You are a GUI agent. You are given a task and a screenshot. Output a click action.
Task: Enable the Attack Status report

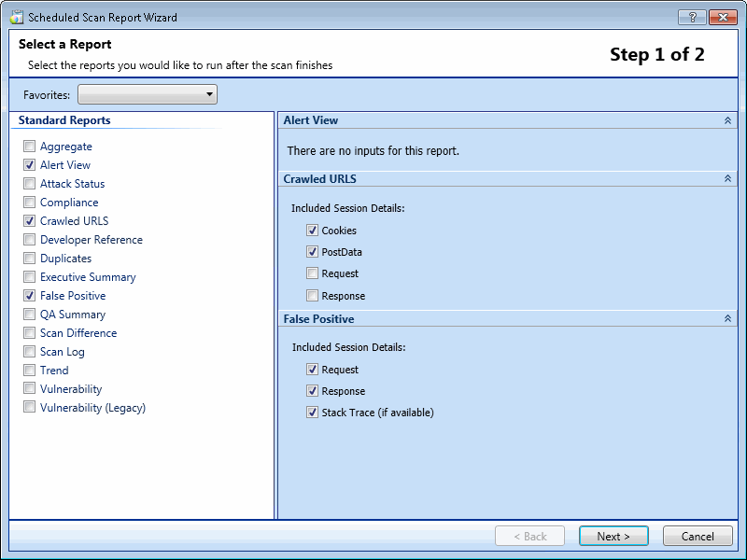[x=28, y=184]
